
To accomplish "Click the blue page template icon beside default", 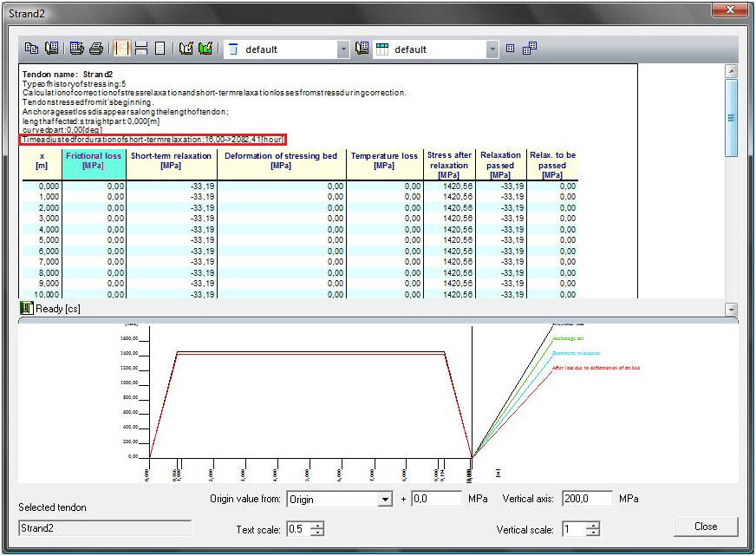I will [233, 49].
